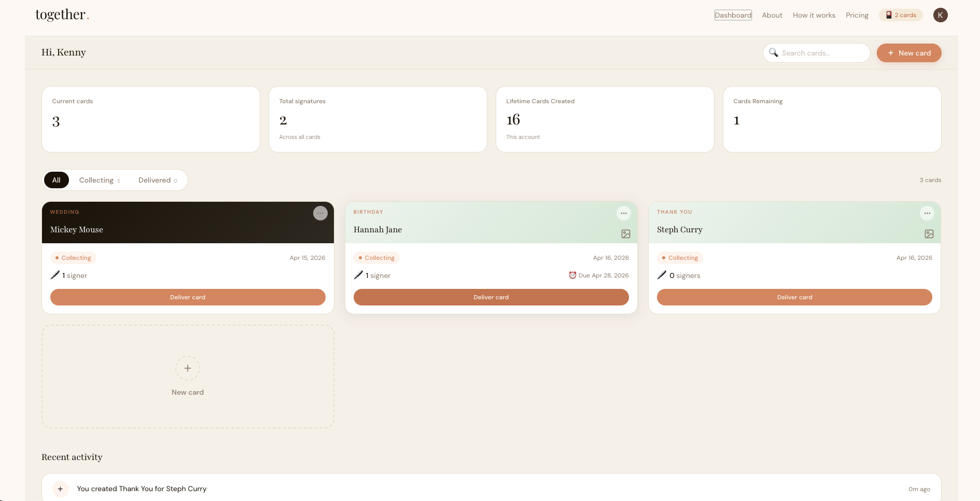The width and height of the screenshot is (980, 501).
Task: Switch to the Delivered filter tab
Action: pos(158,180)
